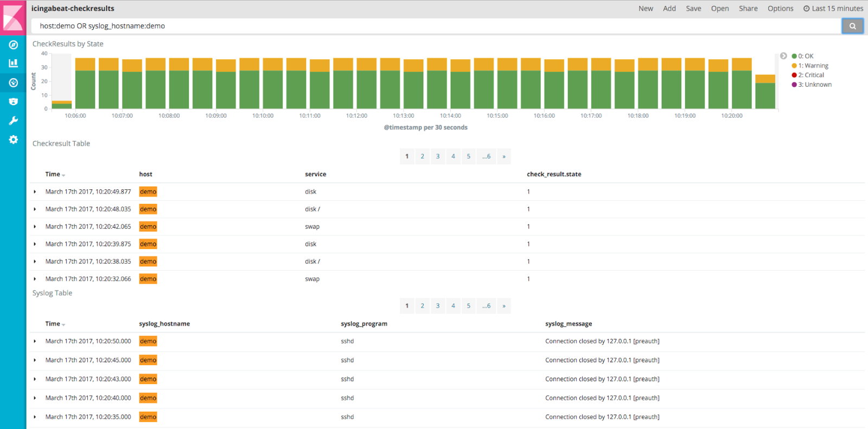
Task: Toggle the 1: Warning legend color
Action: [794, 66]
